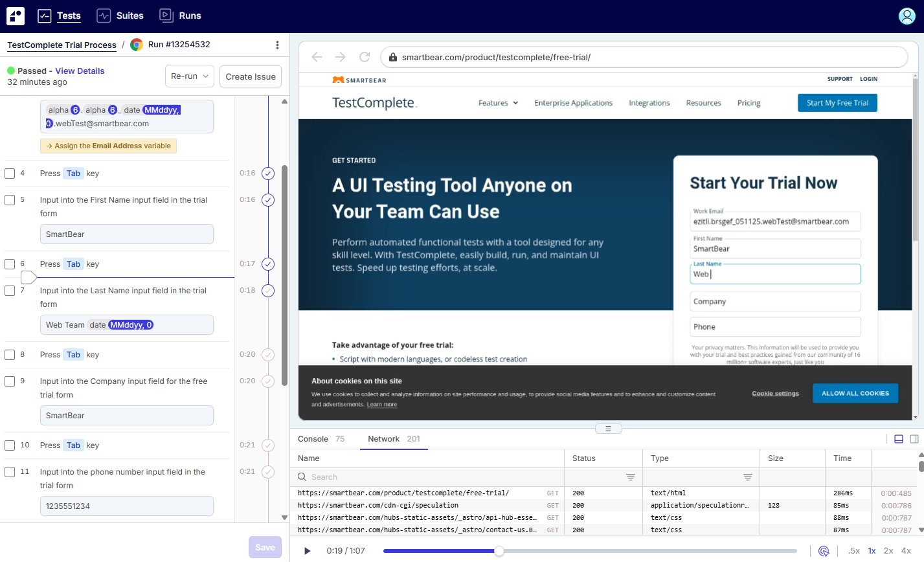Expand the Features menu on the webpage
924x562 pixels.
[x=499, y=103]
